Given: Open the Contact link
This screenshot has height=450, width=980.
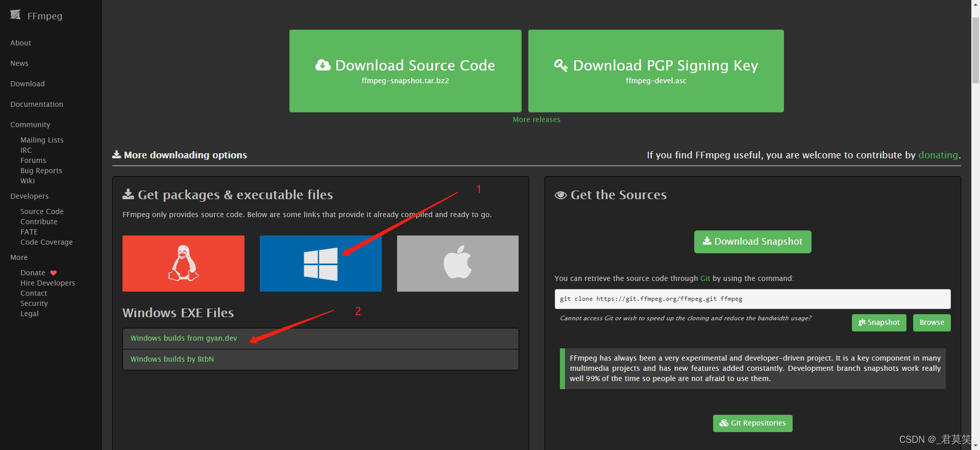Looking at the screenshot, I should [34, 293].
